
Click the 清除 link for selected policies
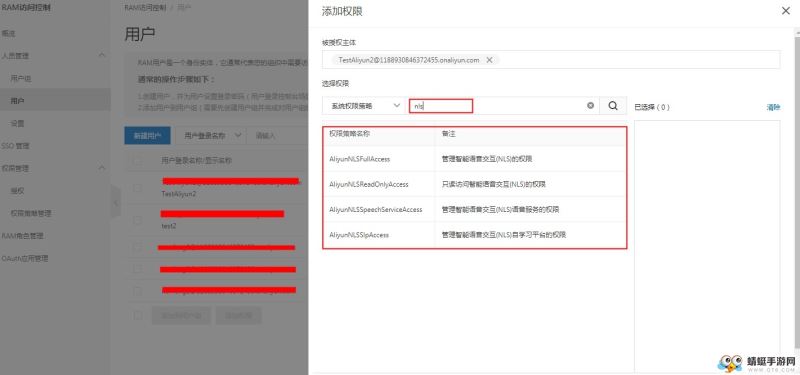tap(773, 107)
